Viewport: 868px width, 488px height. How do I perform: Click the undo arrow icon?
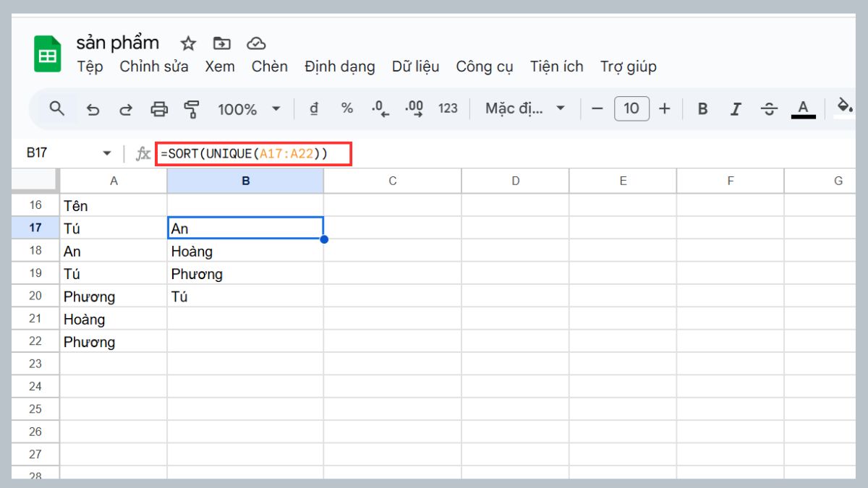[93, 108]
